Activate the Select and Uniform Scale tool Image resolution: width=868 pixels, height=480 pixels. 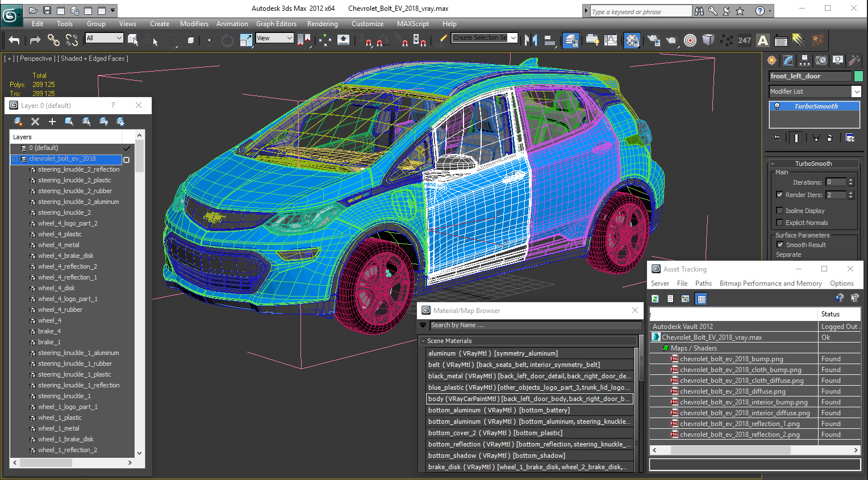tap(246, 40)
